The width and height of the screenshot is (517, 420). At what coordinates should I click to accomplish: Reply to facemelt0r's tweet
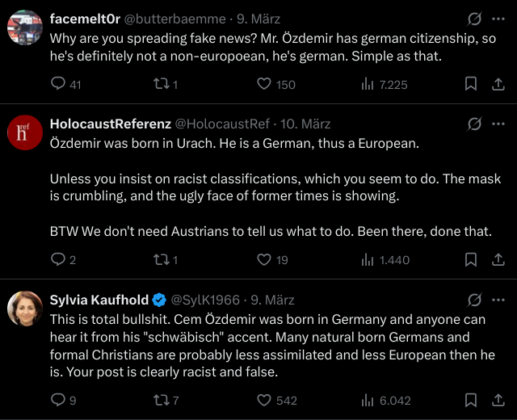(x=58, y=84)
